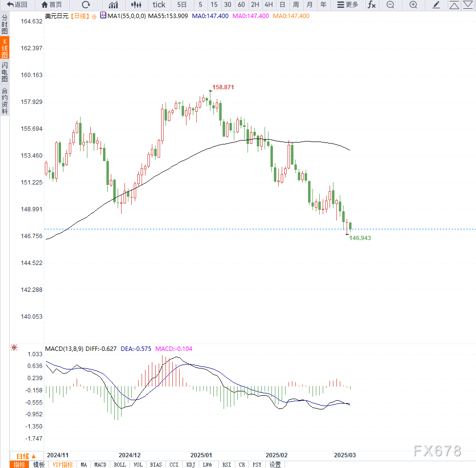Screen dimensions: 476x468
Task: Click the MACD panel red sun icon
Action: pos(14,347)
